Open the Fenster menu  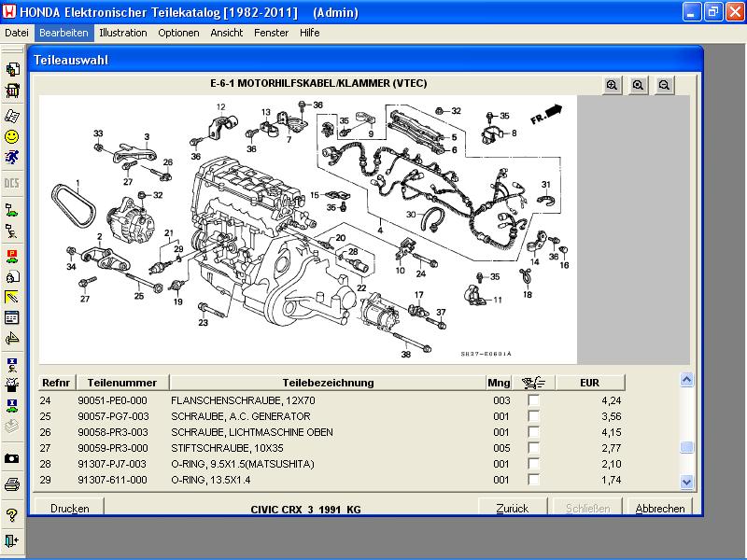pyautogui.click(x=271, y=33)
